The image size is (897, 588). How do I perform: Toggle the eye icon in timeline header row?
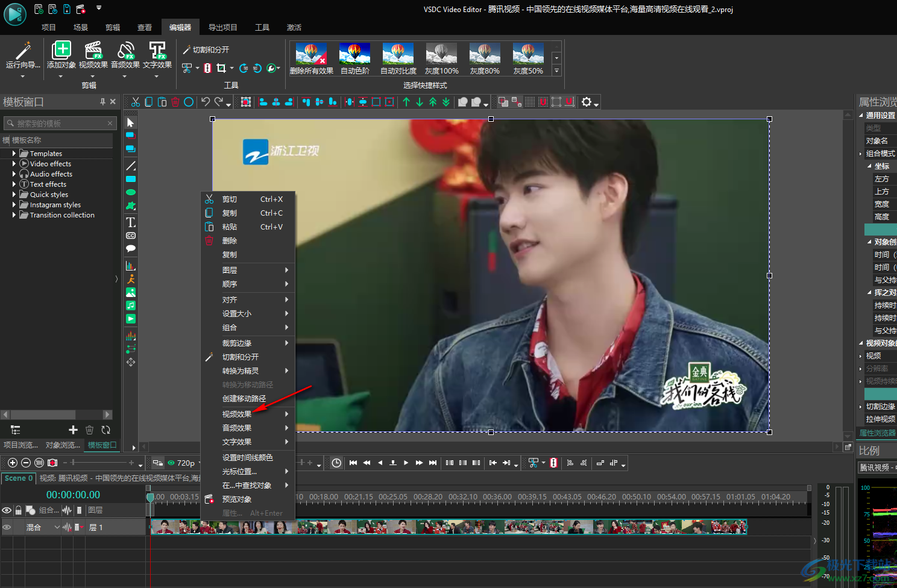(x=7, y=510)
